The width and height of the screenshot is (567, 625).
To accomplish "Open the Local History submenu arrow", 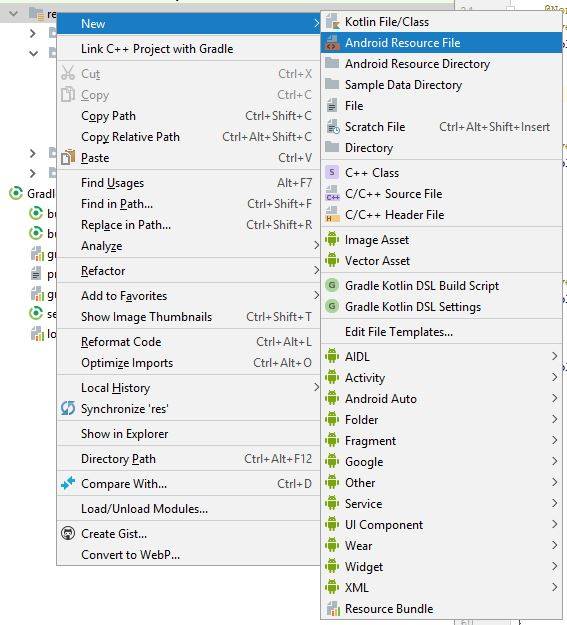I will (316, 387).
